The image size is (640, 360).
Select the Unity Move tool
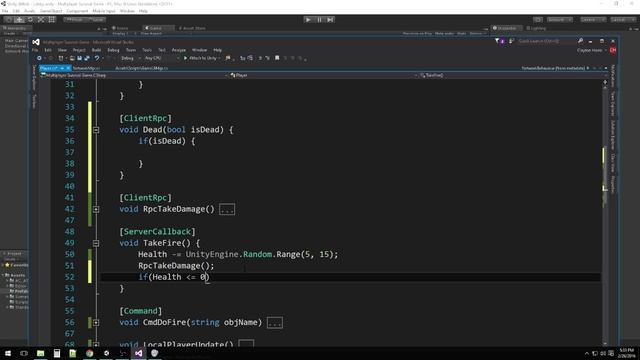pos(19,20)
